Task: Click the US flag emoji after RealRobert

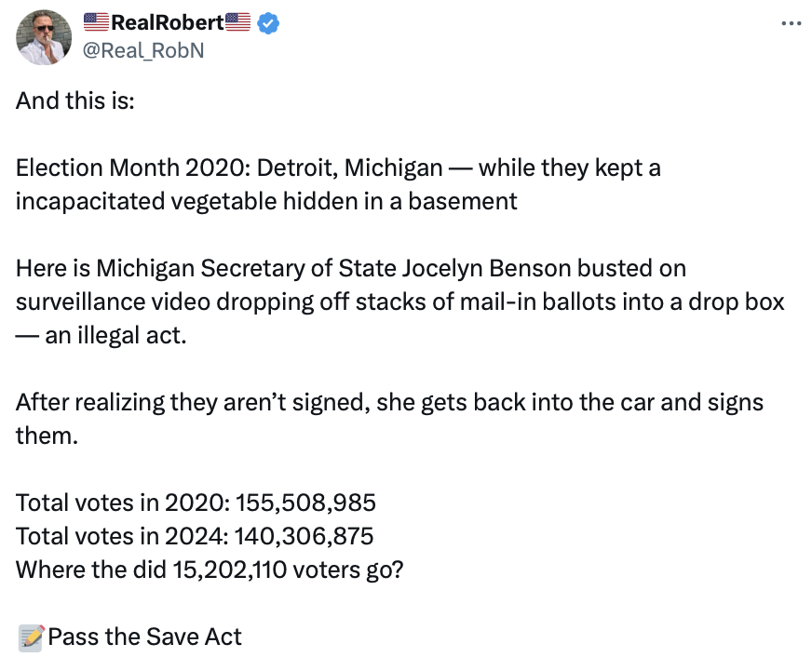Action: pyautogui.click(x=238, y=23)
